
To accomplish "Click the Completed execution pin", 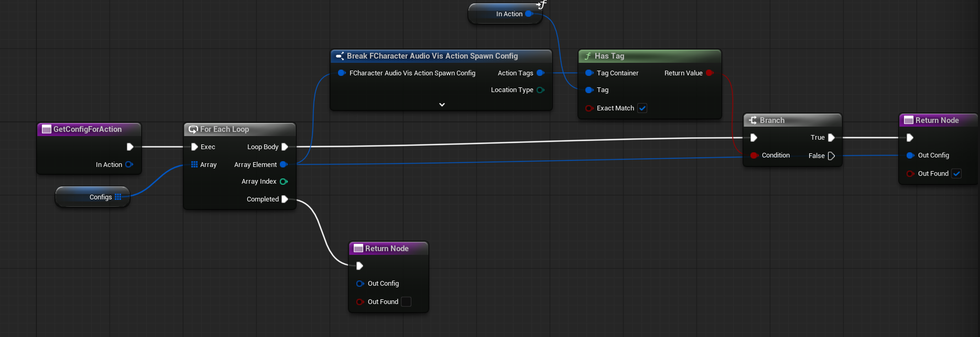I will pyautogui.click(x=285, y=199).
